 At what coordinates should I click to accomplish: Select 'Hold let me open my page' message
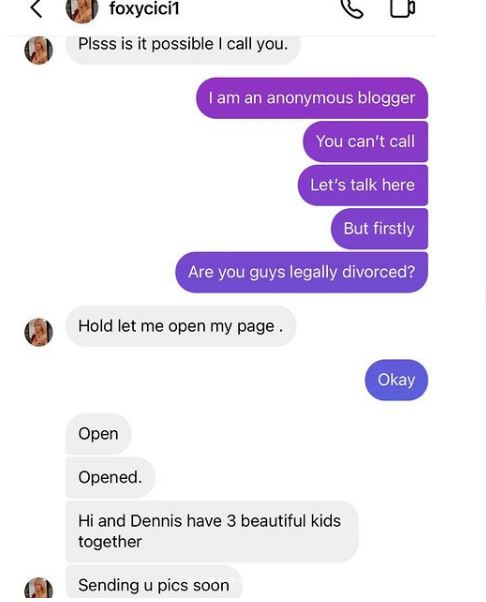coord(181,326)
